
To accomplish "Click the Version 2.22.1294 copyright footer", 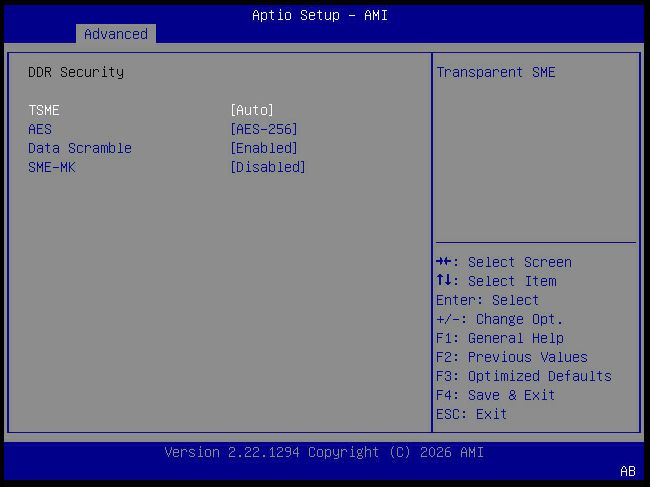I will coord(324,452).
